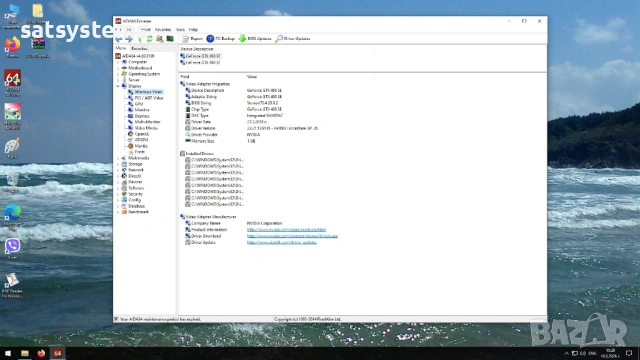Go forward with the blue right arrow
Viewport: 640px width, 360px height.
(129, 39)
